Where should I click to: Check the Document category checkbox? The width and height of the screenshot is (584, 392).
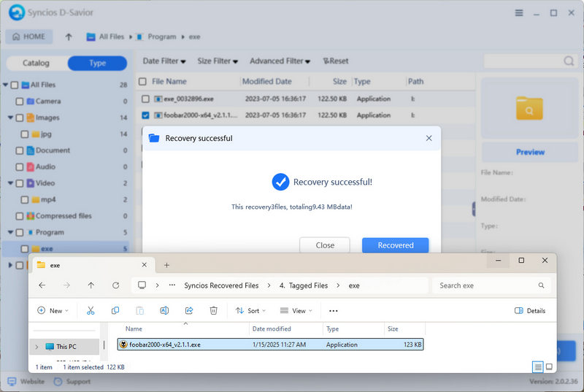pos(20,150)
